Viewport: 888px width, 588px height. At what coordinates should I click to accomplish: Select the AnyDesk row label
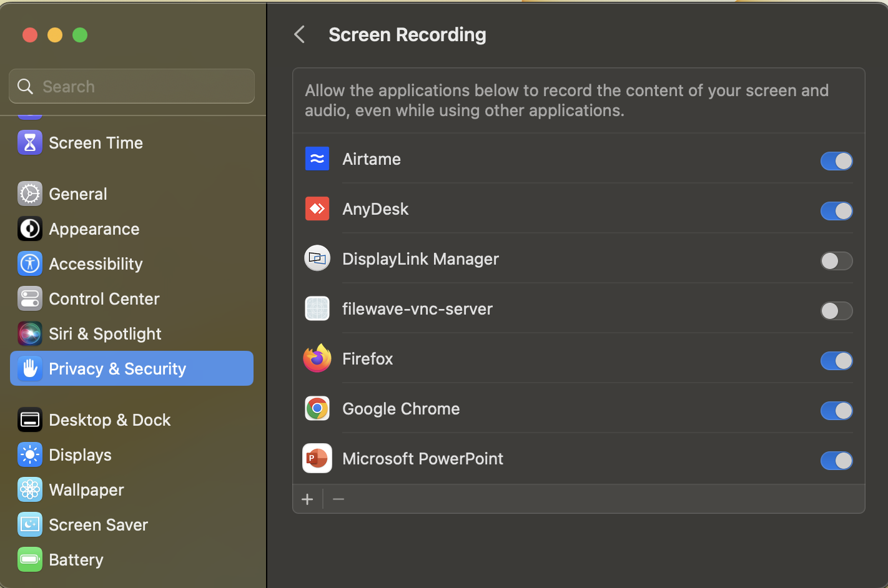375,209
